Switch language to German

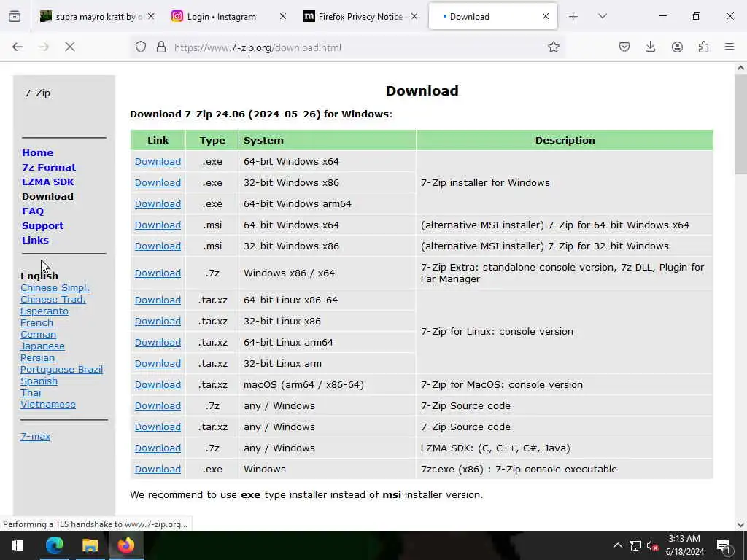pos(38,334)
